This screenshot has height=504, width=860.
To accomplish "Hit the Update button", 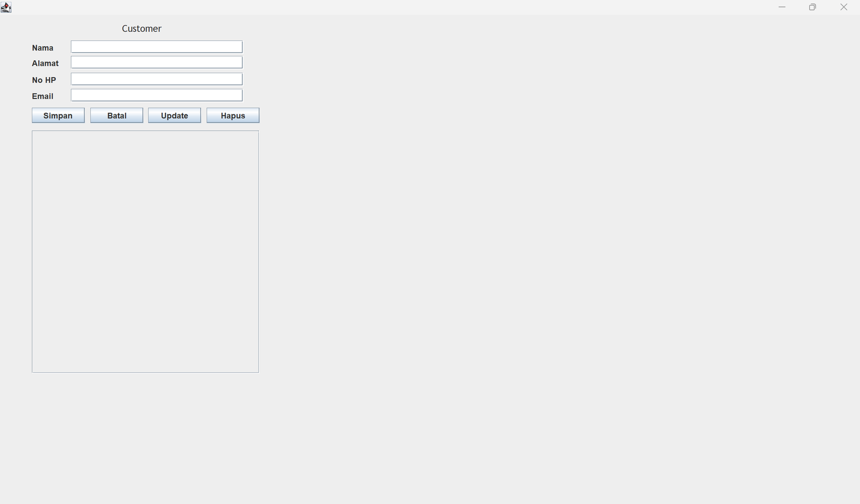I will click(174, 116).
